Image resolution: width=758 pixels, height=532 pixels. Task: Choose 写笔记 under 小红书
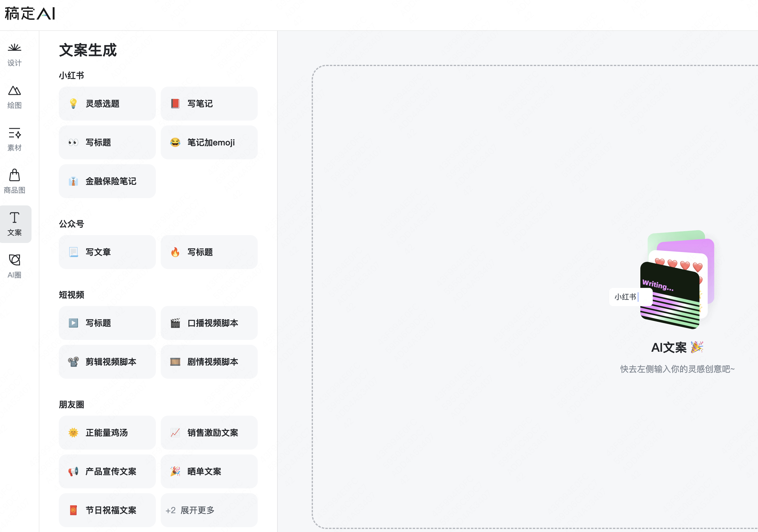click(209, 104)
